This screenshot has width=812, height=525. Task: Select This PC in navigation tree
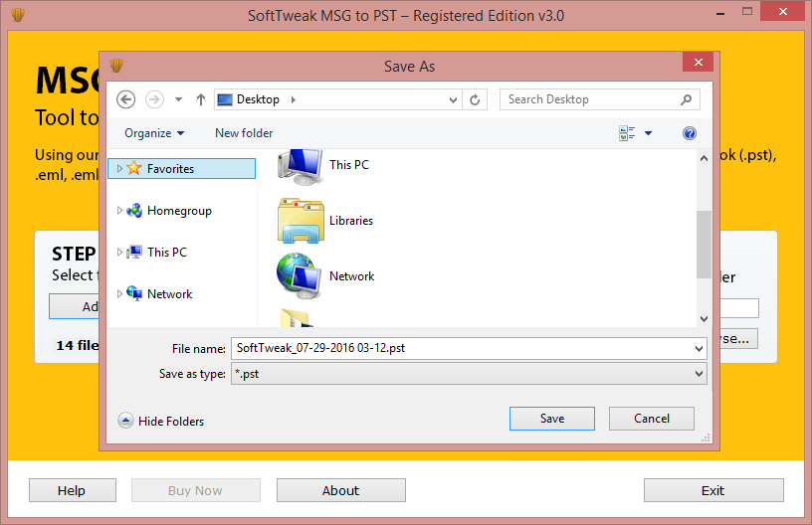pyautogui.click(x=167, y=253)
